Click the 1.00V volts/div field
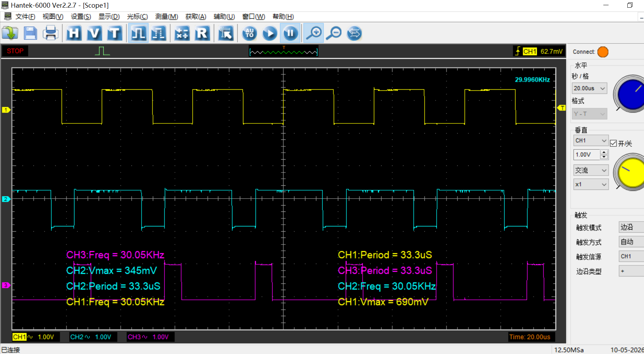This screenshot has width=644, height=354. coord(587,155)
